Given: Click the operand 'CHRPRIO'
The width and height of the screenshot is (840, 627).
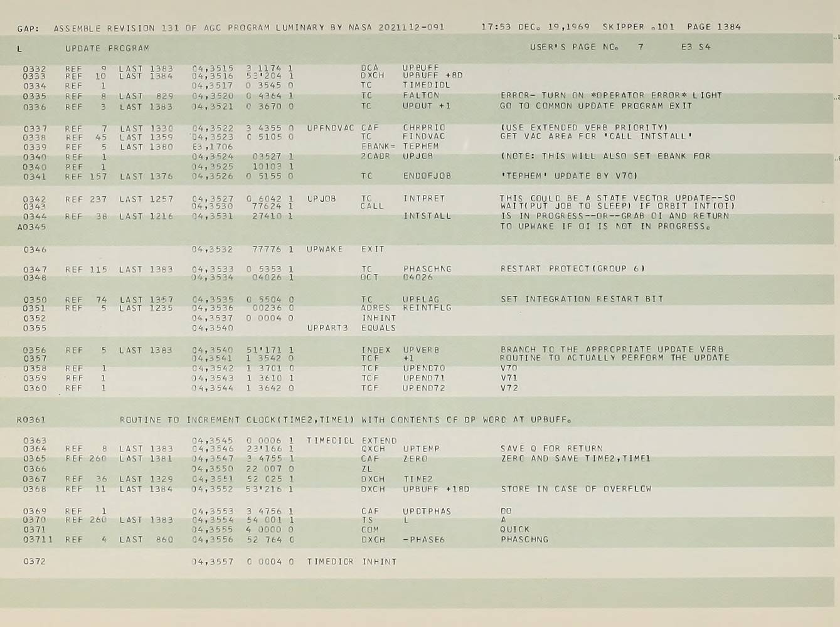Looking at the screenshot, I should (x=424, y=128).
